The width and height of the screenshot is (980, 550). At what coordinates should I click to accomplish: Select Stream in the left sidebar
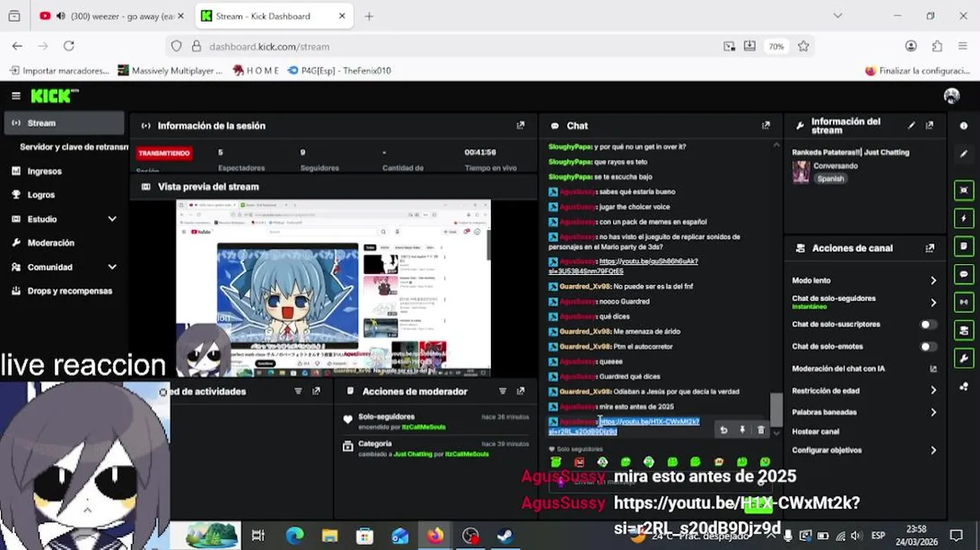point(63,123)
